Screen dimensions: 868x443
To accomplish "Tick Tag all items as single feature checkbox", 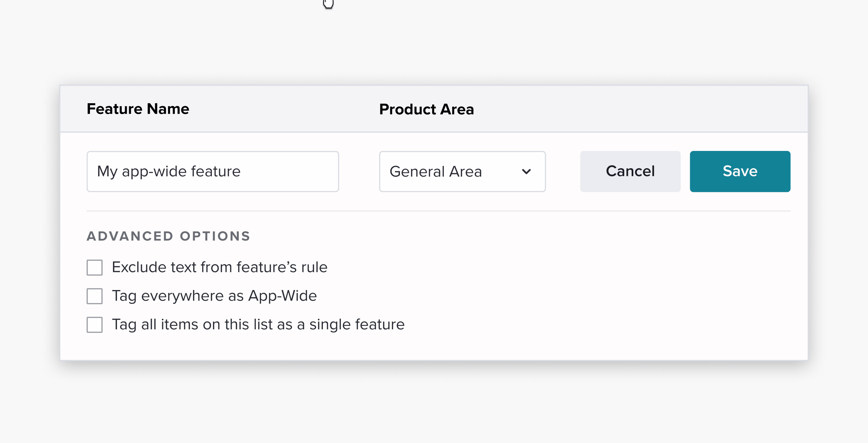I will coord(95,325).
